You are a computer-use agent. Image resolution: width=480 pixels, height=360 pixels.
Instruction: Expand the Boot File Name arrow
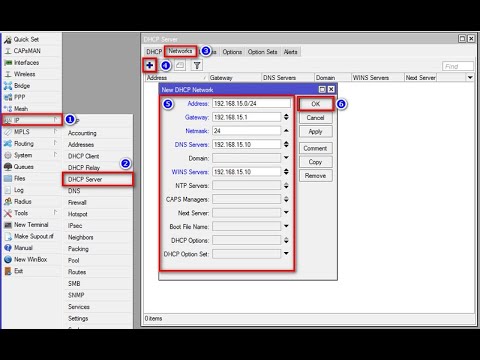click(286, 226)
